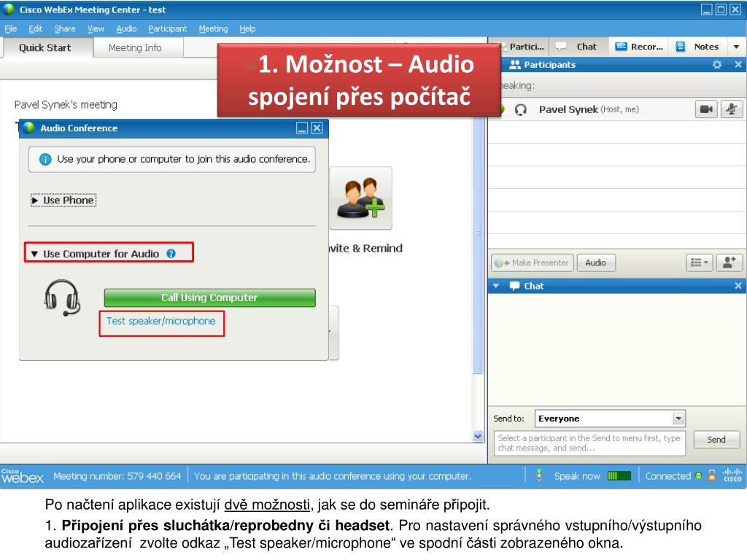Mute Pavel Synek's microphone icon
The height and width of the screenshot is (560, 747).
click(x=731, y=109)
